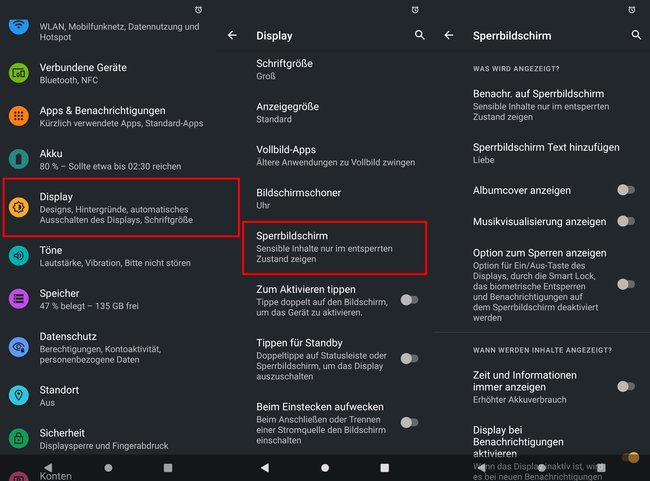The height and width of the screenshot is (481, 650).
Task: Tap the back button in main settings panel
Action: 48,468
